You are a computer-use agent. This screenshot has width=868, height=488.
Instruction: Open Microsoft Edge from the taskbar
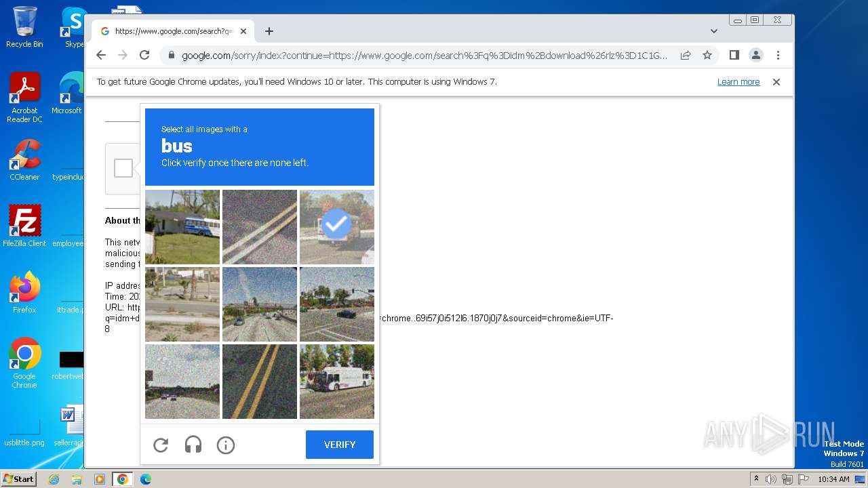tap(145, 479)
